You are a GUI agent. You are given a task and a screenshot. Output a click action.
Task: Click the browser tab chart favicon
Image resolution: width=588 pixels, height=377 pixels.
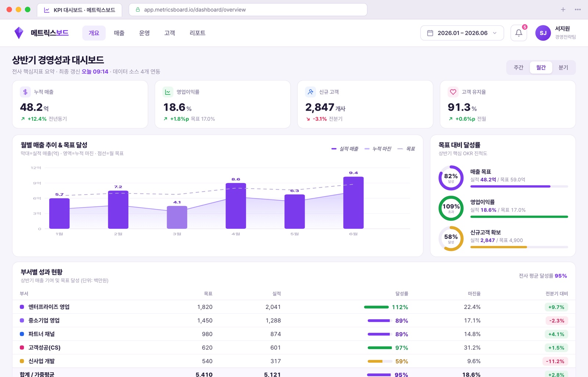[x=47, y=10]
